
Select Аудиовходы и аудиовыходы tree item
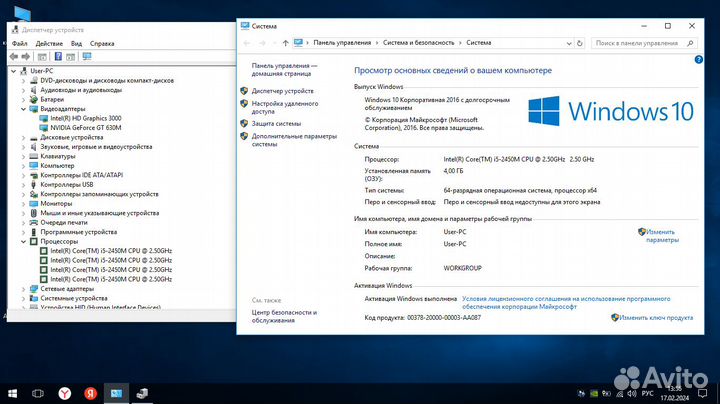pos(81,90)
